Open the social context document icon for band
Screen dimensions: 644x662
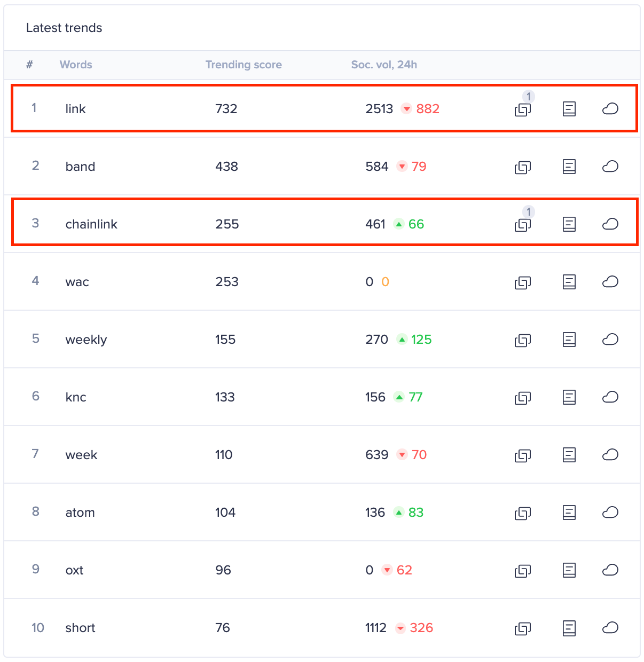(x=569, y=167)
